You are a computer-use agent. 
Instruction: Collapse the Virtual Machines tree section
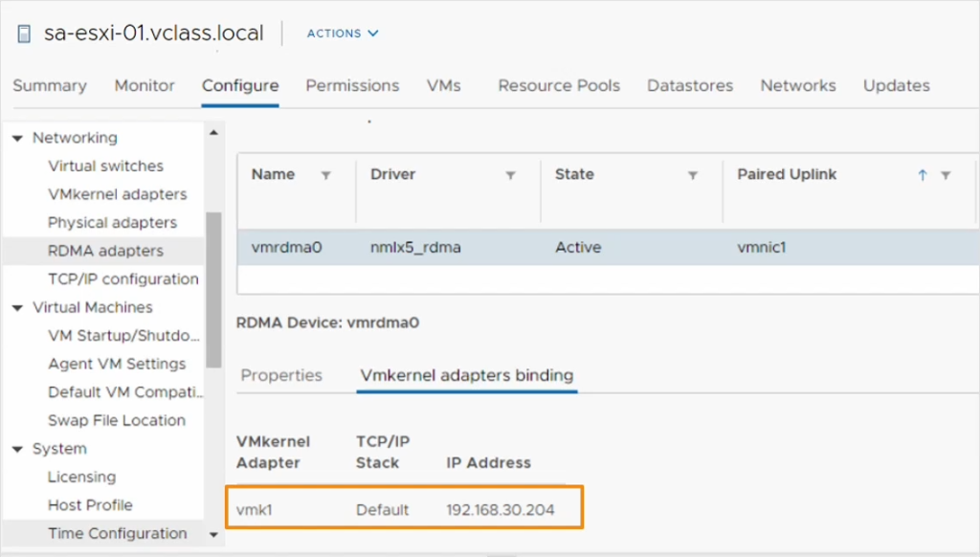pos(17,308)
